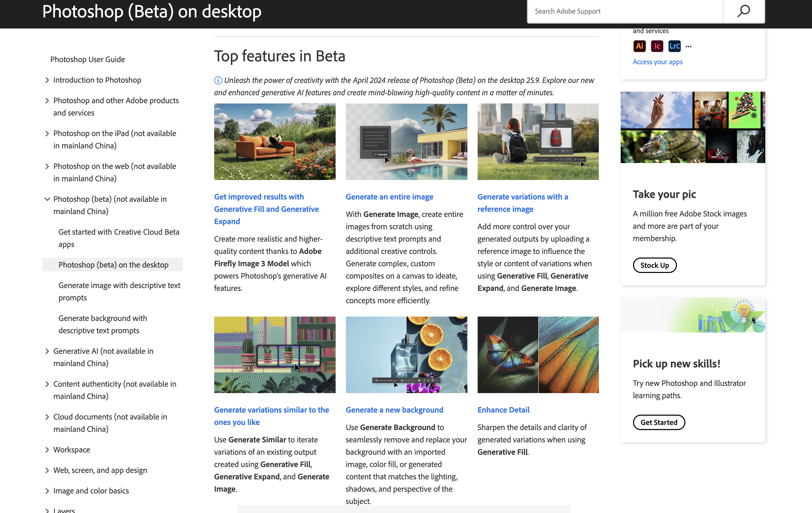This screenshot has height=513, width=812.
Task: Open Generate variations with a reference image link
Action: tap(523, 203)
